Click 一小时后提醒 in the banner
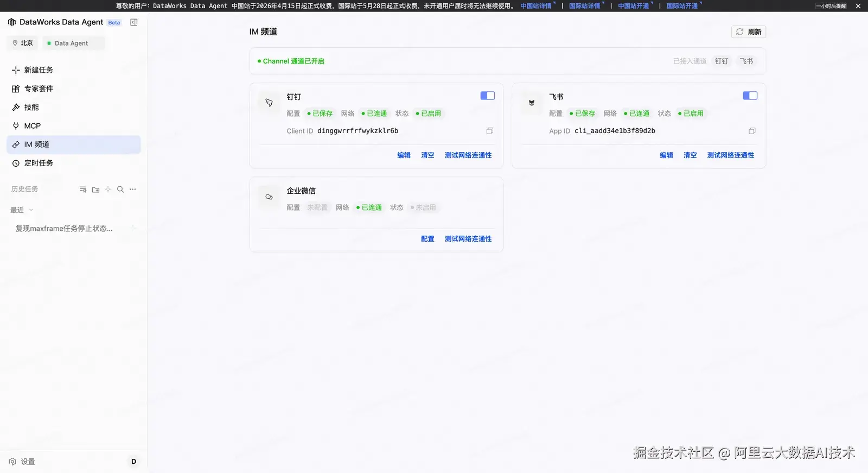The height and width of the screenshot is (473, 868). tap(831, 6)
